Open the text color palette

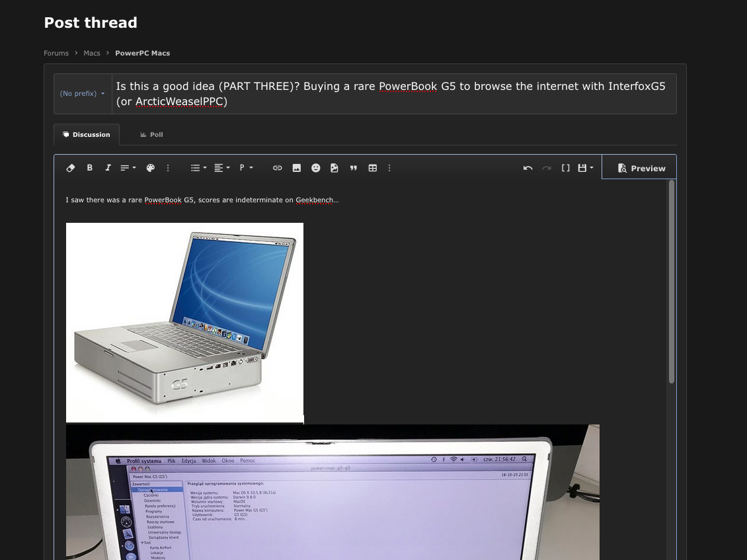coord(151,168)
